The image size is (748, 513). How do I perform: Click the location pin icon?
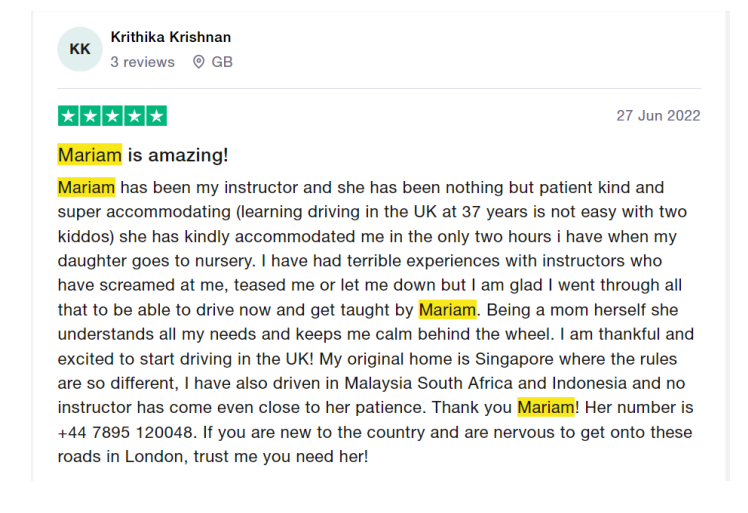click(198, 62)
